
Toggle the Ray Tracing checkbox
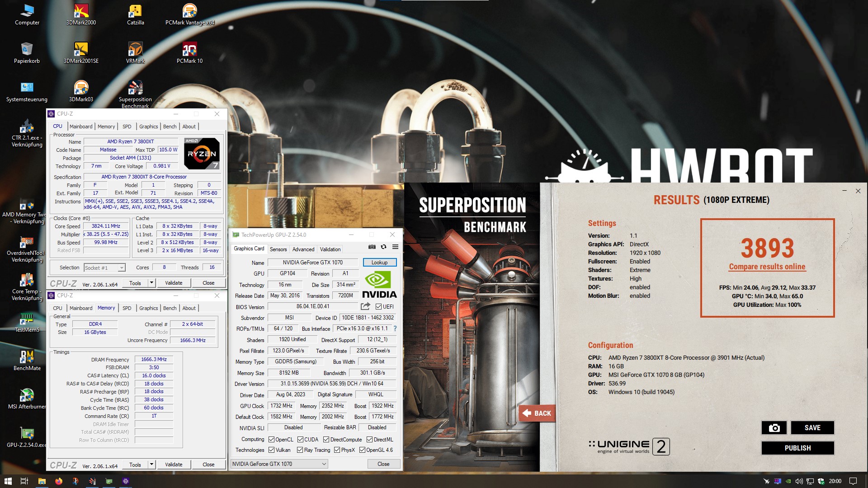[300, 450]
